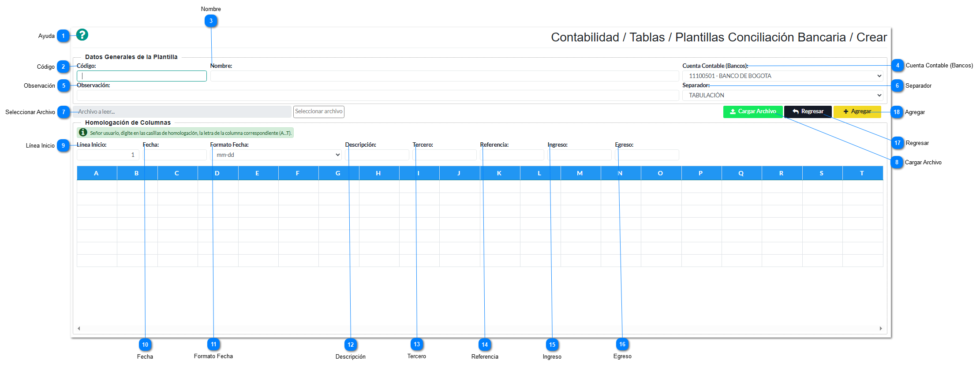Click column header A in the grid
This screenshot has width=980, height=367.
(x=97, y=174)
